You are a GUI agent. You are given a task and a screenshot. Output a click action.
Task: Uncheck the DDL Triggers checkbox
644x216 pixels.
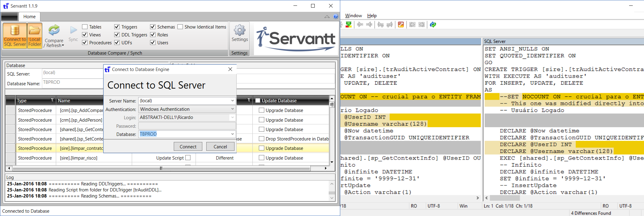(x=117, y=35)
